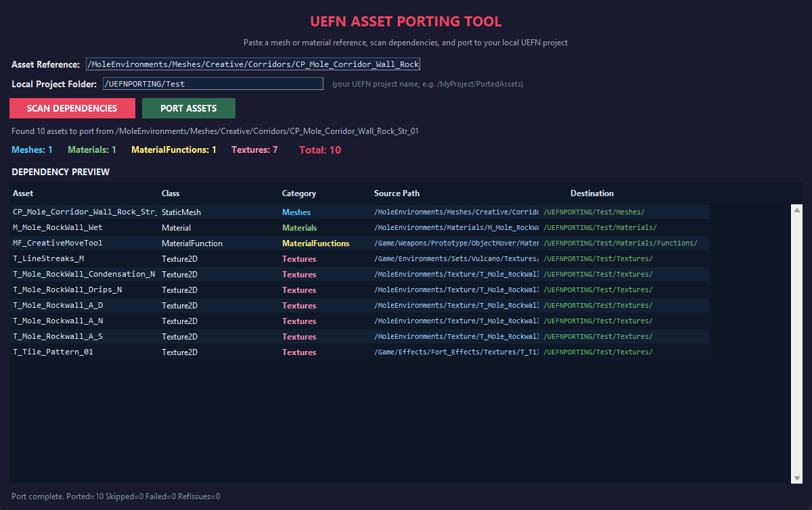Screen dimensions: 812x510
Task: Click the Dependency Preview heading
Action: point(61,172)
